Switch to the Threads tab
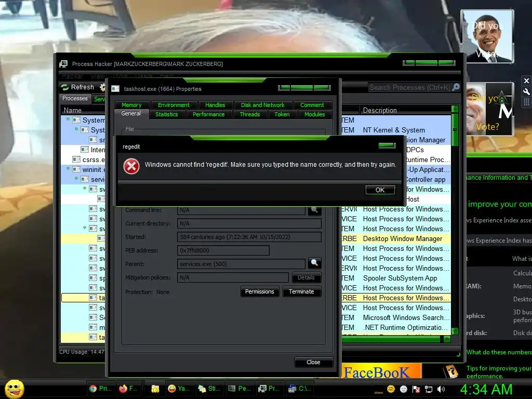The width and height of the screenshot is (532, 399). [250, 114]
